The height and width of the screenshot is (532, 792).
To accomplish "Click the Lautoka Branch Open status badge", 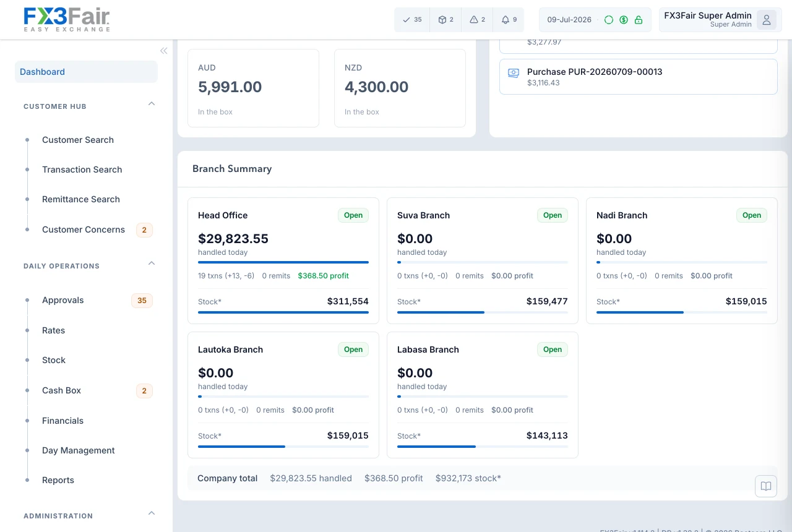I will tap(353, 350).
